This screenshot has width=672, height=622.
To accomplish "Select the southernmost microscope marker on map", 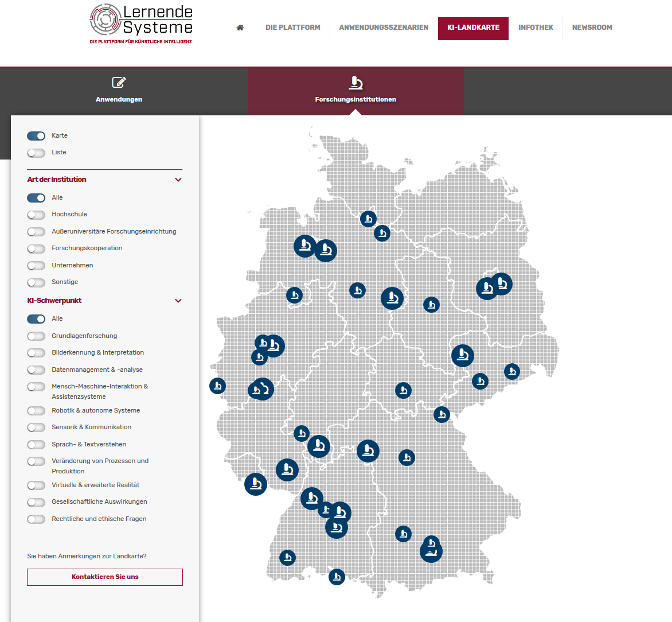I will coord(337,577).
